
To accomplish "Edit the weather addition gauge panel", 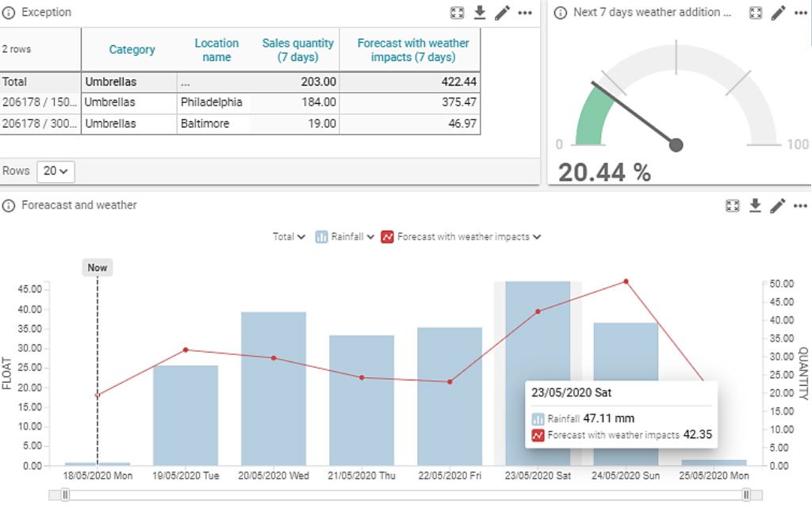I will 779,13.
